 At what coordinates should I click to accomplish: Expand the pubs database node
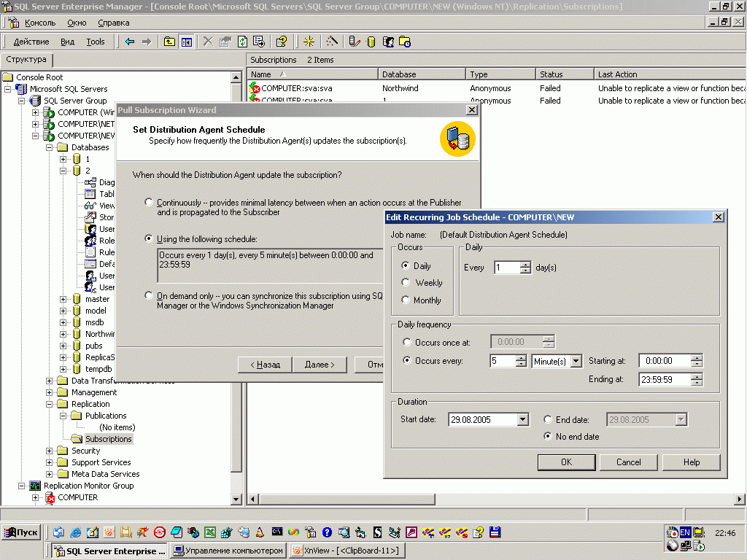coord(63,346)
